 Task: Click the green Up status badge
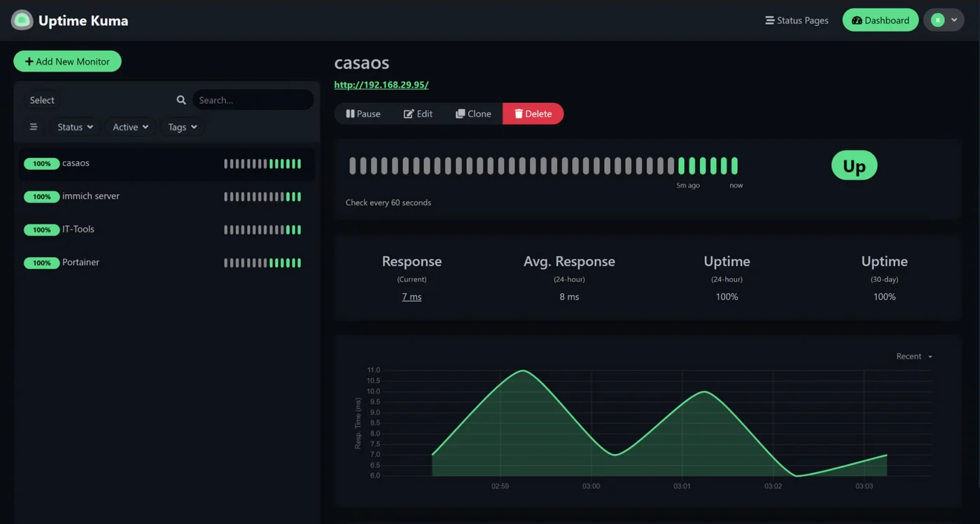pyautogui.click(x=854, y=166)
